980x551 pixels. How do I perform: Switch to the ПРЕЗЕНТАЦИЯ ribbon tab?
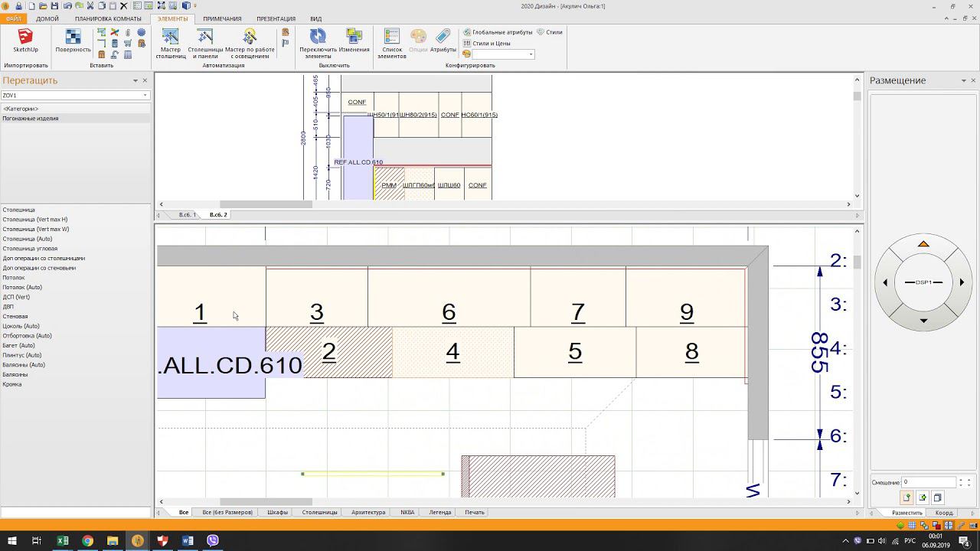click(x=276, y=18)
